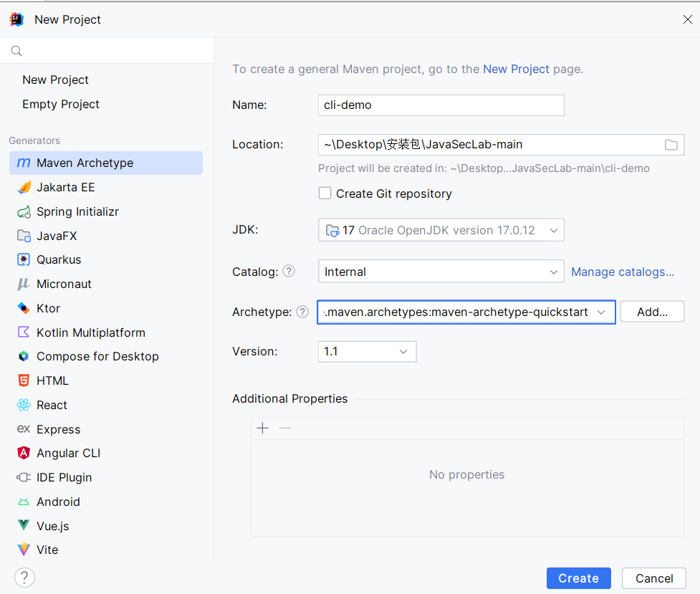Image resolution: width=700 pixels, height=594 pixels.
Task: Open dialog help button at bottom left
Action: (24, 578)
